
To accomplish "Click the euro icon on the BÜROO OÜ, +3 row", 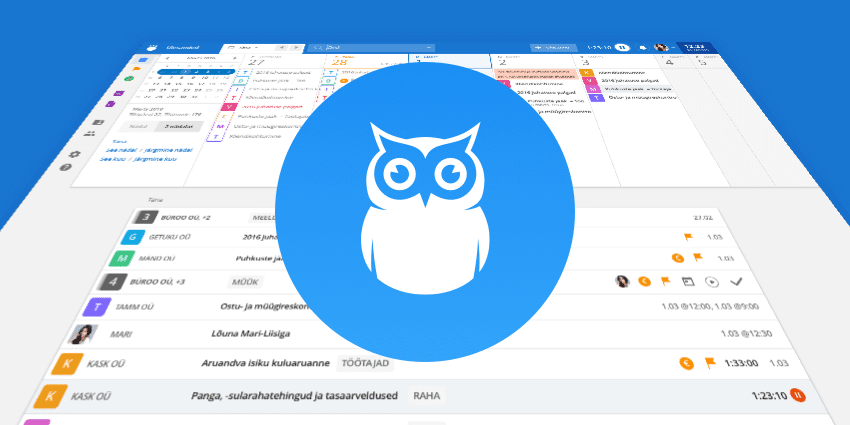I will [x=644, y=281].
